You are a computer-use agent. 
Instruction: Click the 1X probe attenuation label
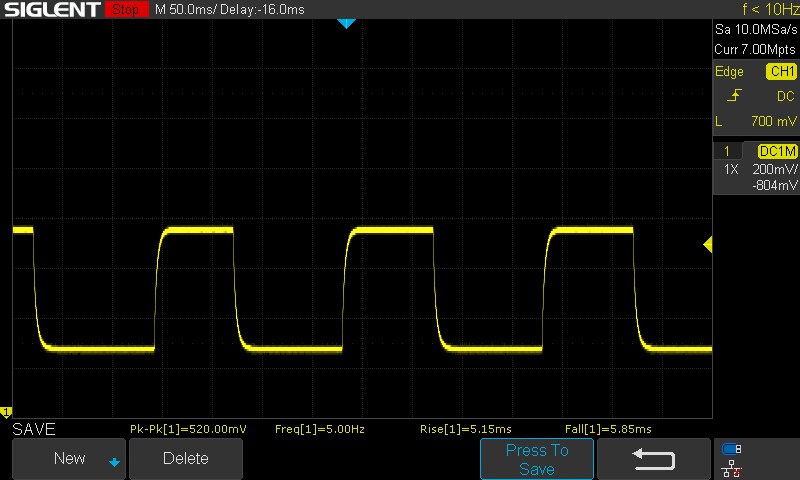coord(731,169)
